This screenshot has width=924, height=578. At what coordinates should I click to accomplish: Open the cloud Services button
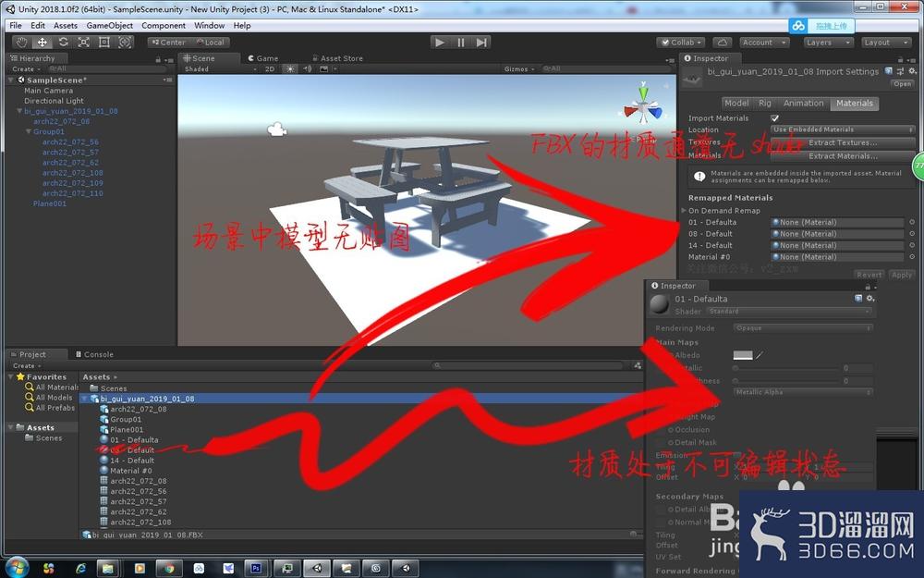(723, 43)
